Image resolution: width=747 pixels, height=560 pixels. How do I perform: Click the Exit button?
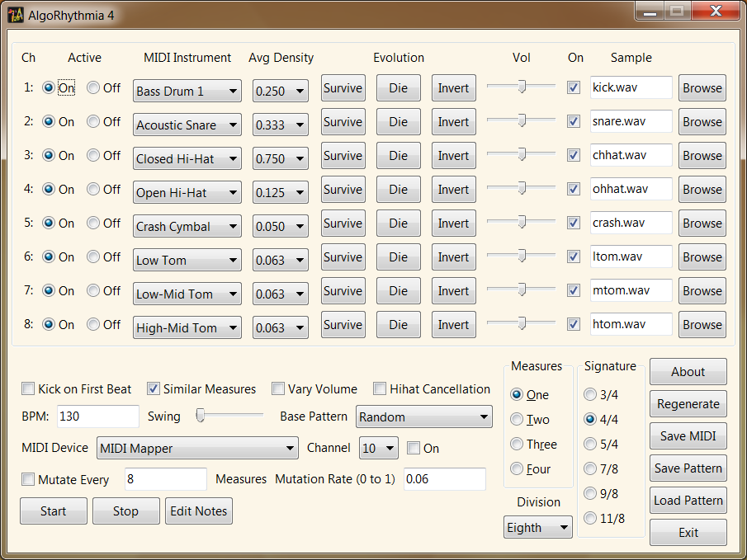point(688,533)
